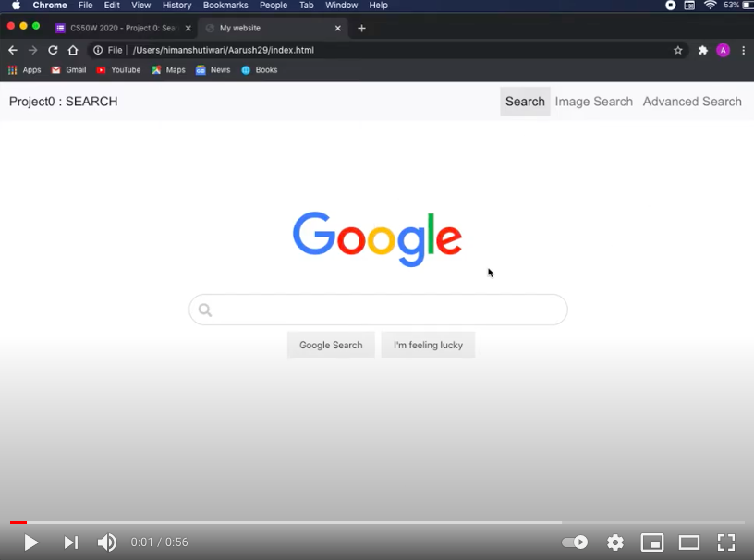Open the Bookmarks menu in the menu bar
This screenshot has height=560, width=754.
225,6
